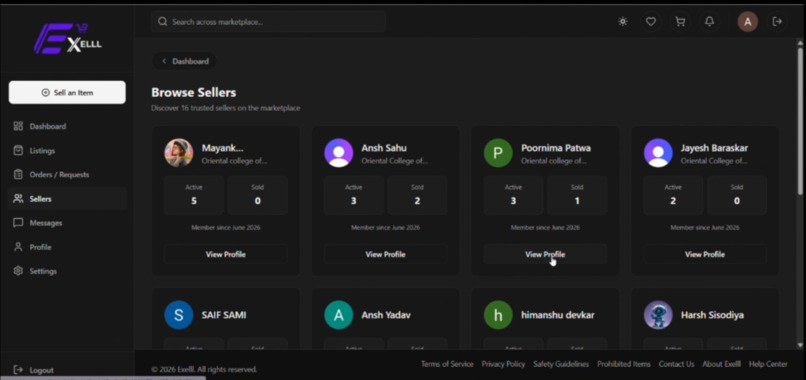
Task: Click the Sell an Item button
Action: pos(67,93)
